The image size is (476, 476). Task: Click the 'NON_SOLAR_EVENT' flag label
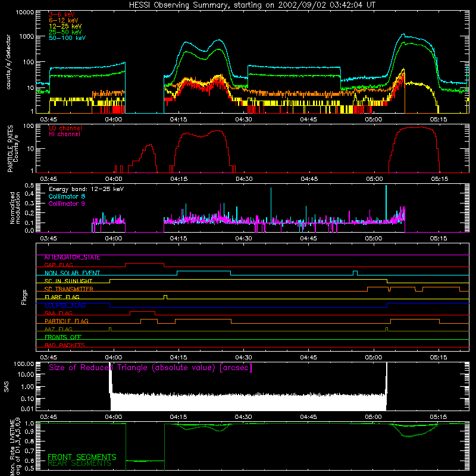pos(72,273)
